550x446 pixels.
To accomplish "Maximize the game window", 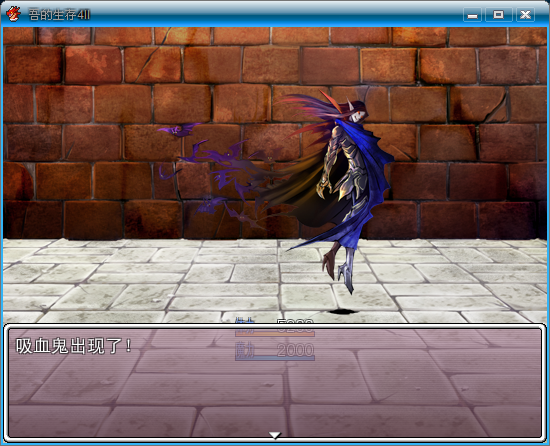I will click(x=498, y=15).
